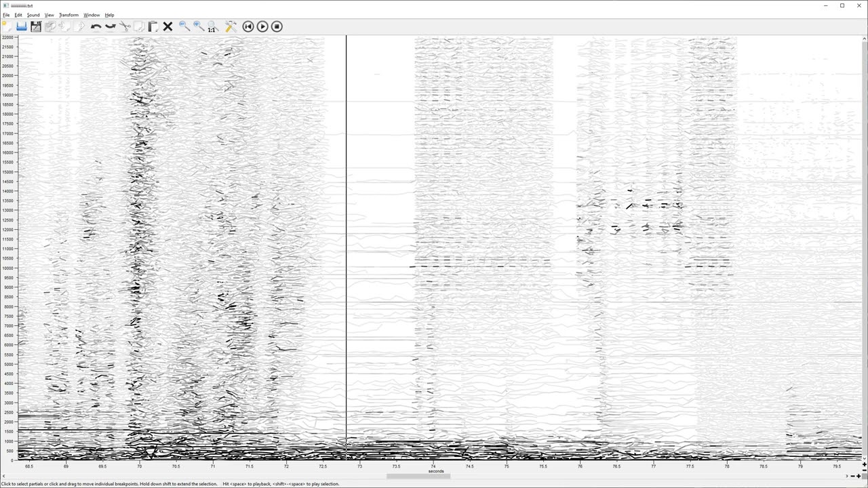The width and height of the screenshot is (868, 488).
Task: Open the File menu
Action: tap(6, 15)
